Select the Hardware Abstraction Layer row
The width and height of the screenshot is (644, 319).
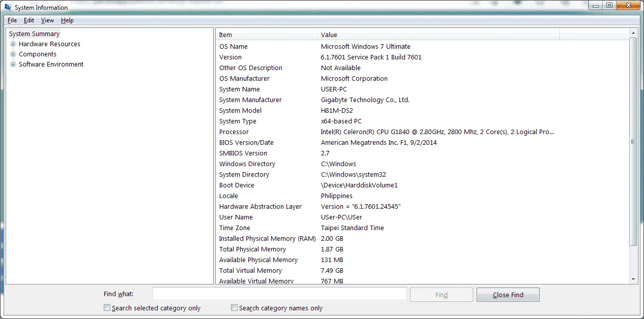pos(422,207)
